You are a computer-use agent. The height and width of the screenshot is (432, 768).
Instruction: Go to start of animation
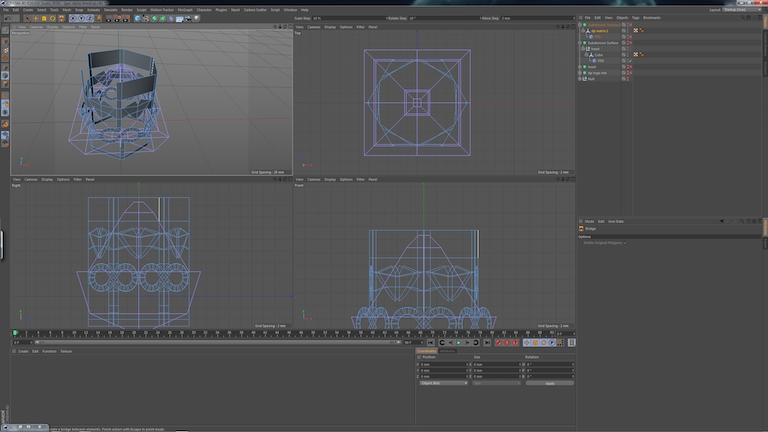click(431, 343)
